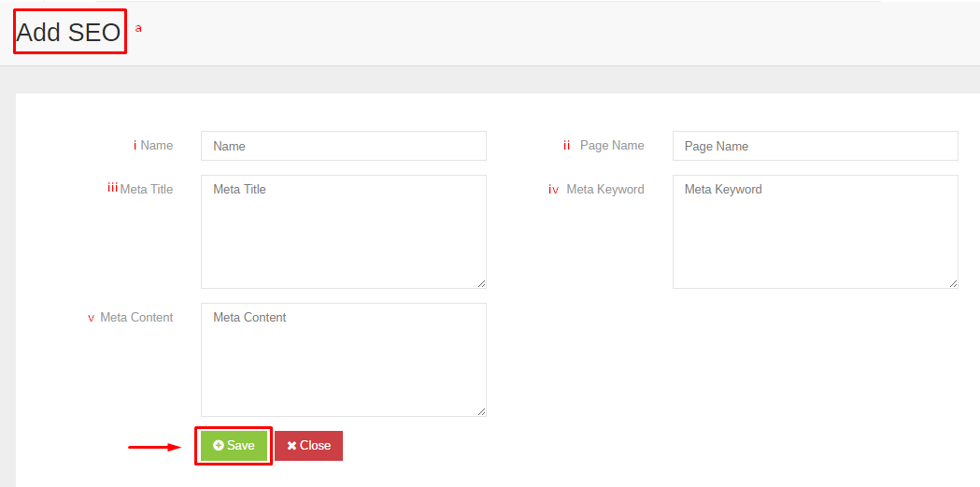Close the Add SEO form
The width and height of the screenshot is (980, 487).
coord(308,446)
